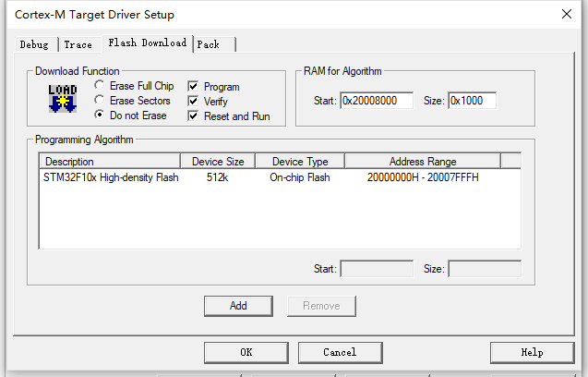Edit RAM for Algorithm Size field
The width and height of the screenshot is (588, 377).
click(x=472, y=101)
